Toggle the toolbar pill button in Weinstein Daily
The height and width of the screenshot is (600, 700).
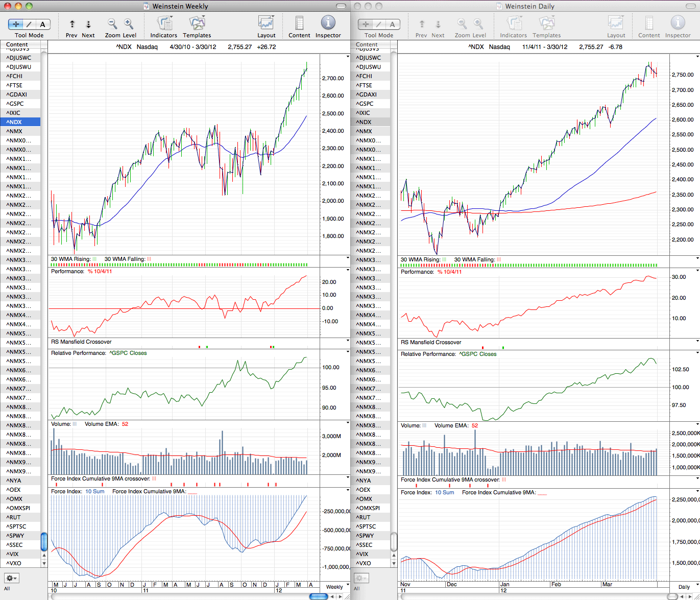690,6
